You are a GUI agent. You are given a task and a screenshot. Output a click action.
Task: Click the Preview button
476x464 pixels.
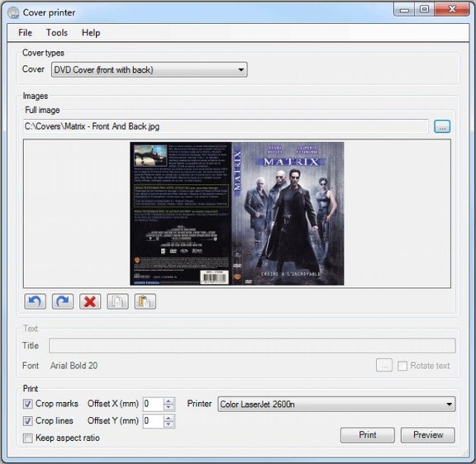[427, 435]
